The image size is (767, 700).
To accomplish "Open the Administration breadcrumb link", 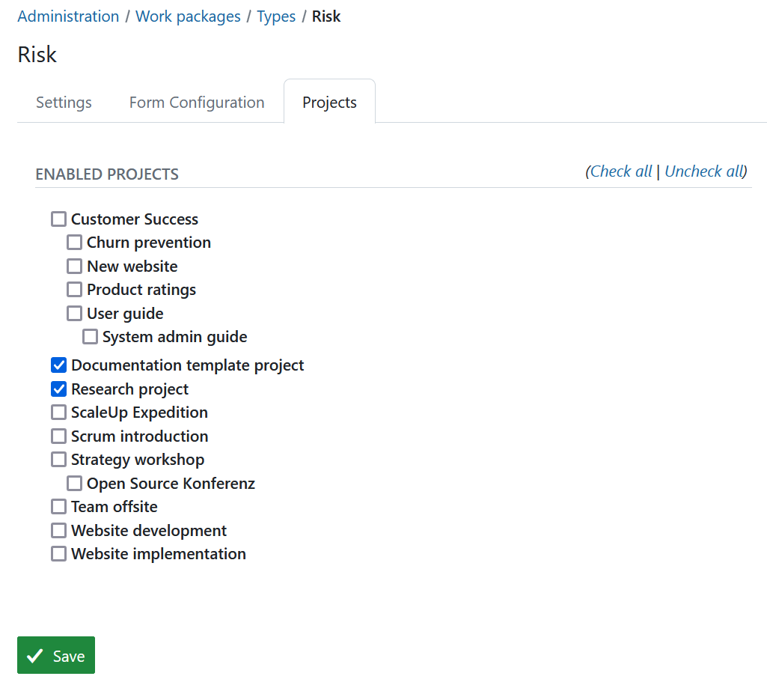I will click(x=68, y=16).
